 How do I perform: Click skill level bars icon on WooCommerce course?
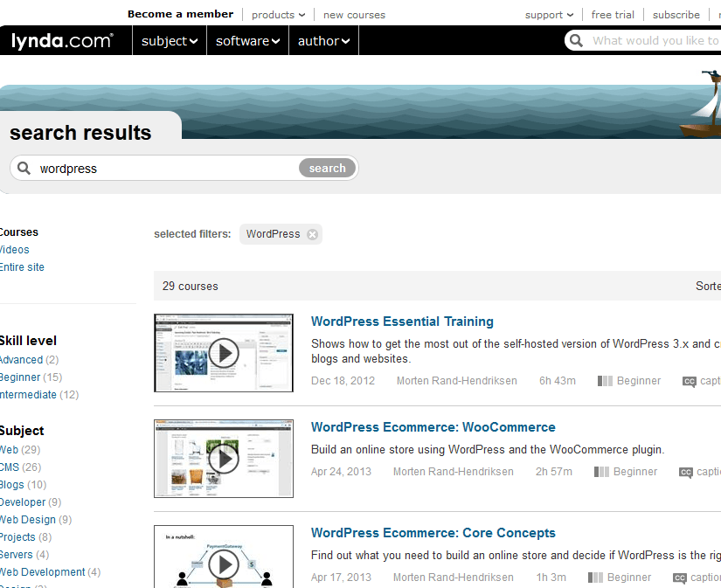click(601, 472)
